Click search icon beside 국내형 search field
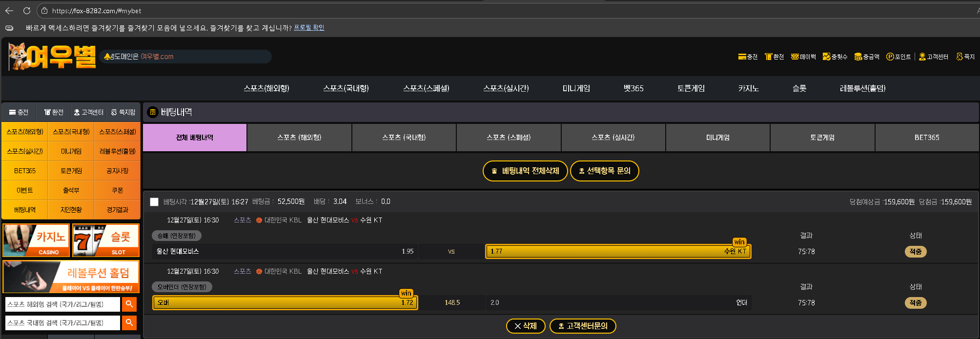The width and height of the screenshot is (980, 339). tap(129, 323)
